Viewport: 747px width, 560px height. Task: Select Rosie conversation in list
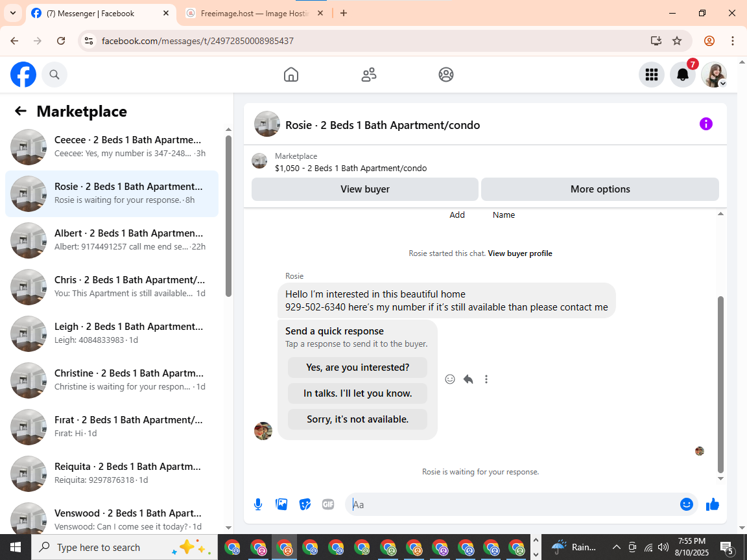coord(112,194)
